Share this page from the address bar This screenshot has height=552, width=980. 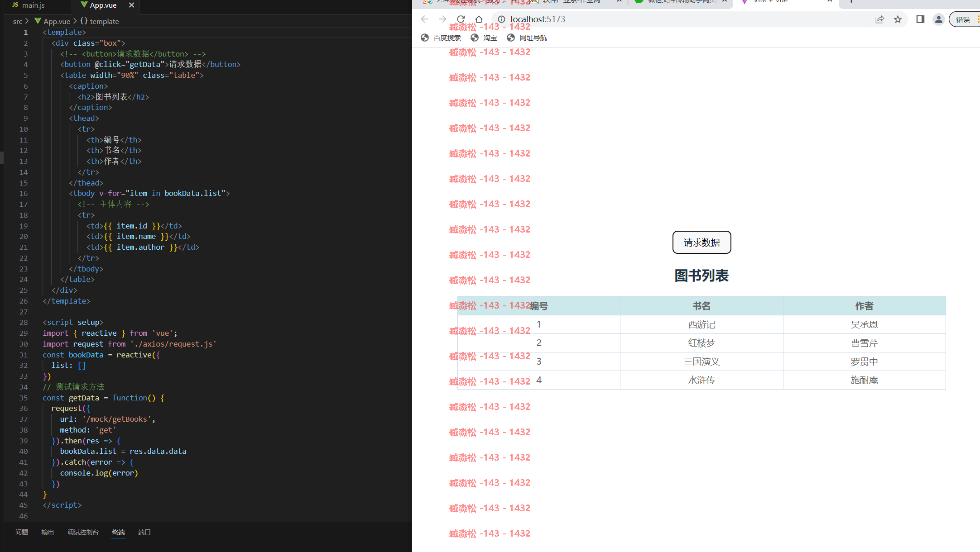(x=879, y=19)
